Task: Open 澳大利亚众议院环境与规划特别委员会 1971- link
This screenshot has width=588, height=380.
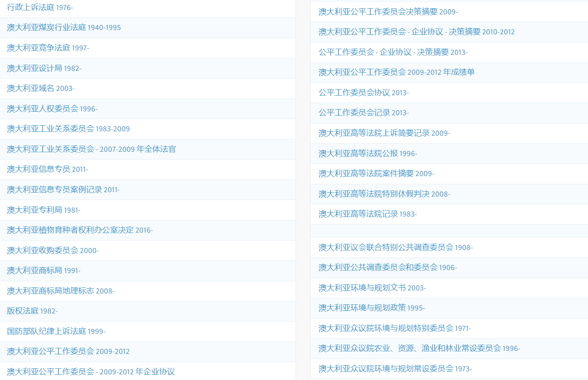Action: coord(395,328)
